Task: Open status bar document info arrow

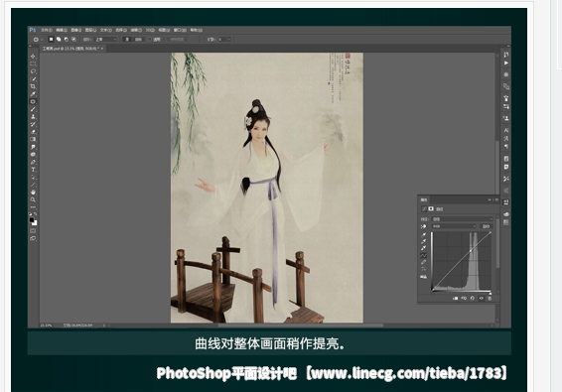Action: pos(104,326)
